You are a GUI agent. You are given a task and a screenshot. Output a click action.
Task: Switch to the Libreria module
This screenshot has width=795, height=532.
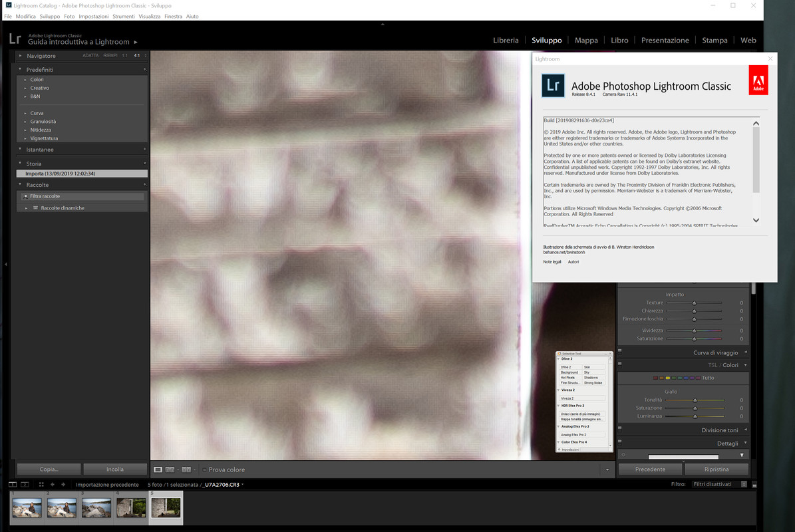506,40
